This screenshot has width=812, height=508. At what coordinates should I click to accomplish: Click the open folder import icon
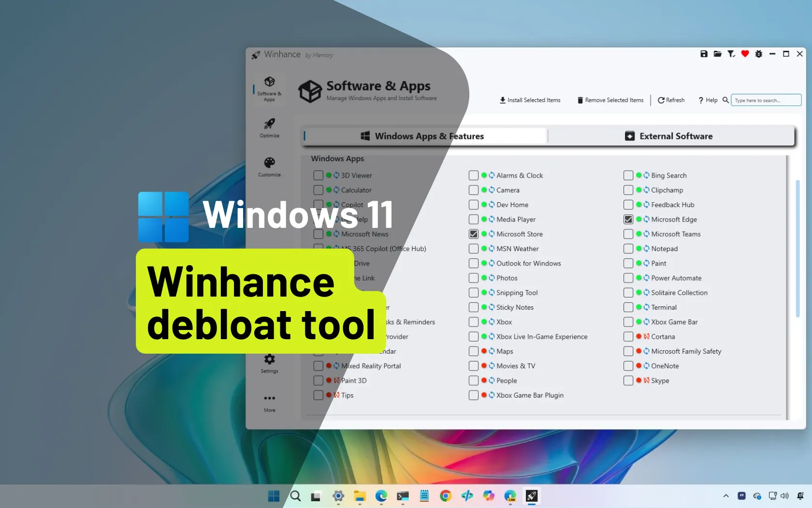pos(717,54)
